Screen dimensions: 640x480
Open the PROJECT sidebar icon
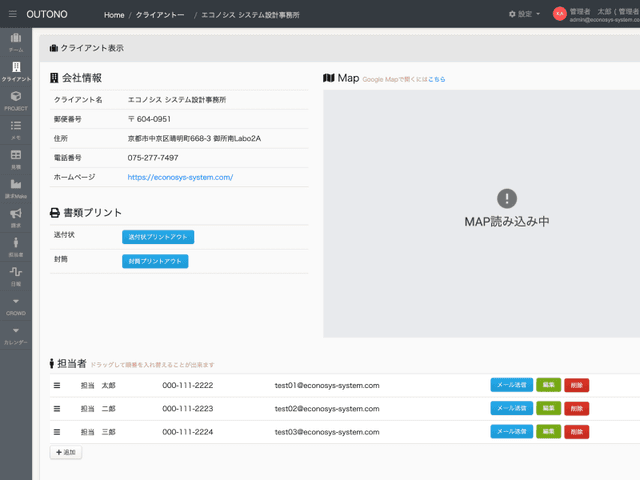(16, 100)
